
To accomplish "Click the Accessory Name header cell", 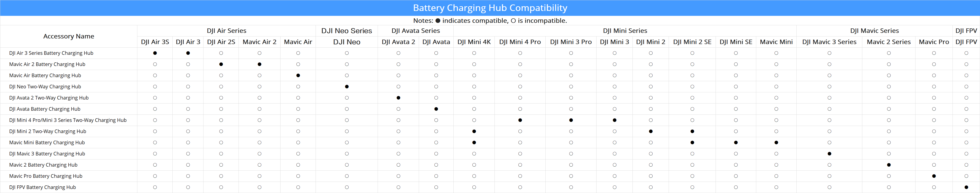I will coord(69,36).
